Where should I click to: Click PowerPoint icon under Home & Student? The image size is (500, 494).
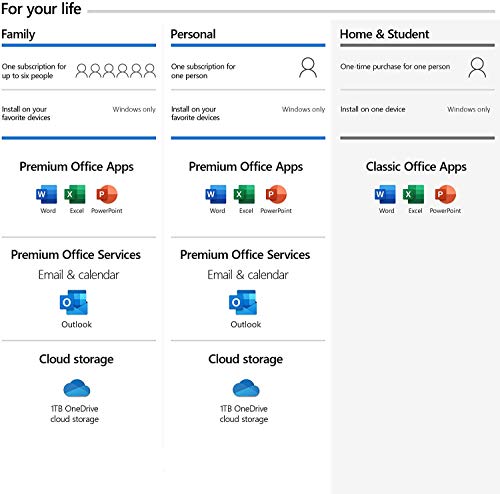tap(445, 194)
